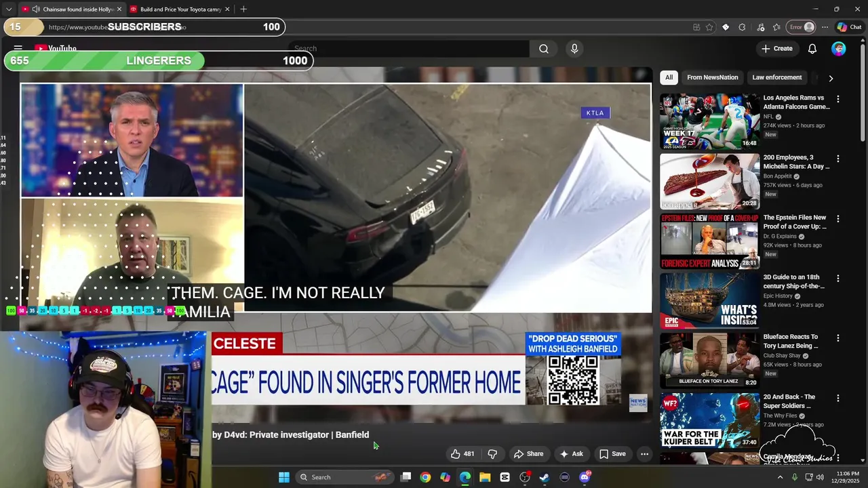Switch to Build and Price Your Toyota tab
The width and height of the screenshot is (868, 488).
pyautogui.click(x=180, y=9)
